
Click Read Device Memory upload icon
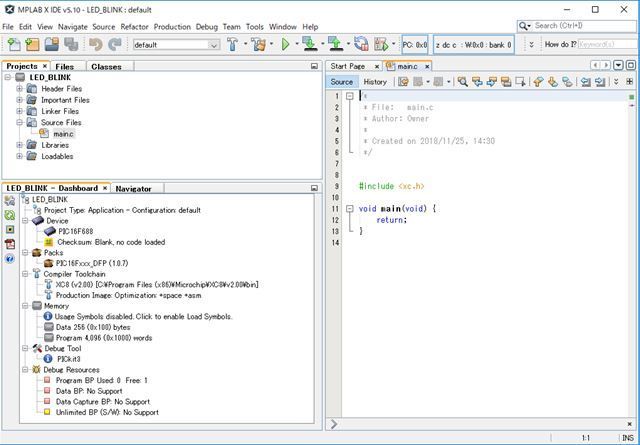336,44
